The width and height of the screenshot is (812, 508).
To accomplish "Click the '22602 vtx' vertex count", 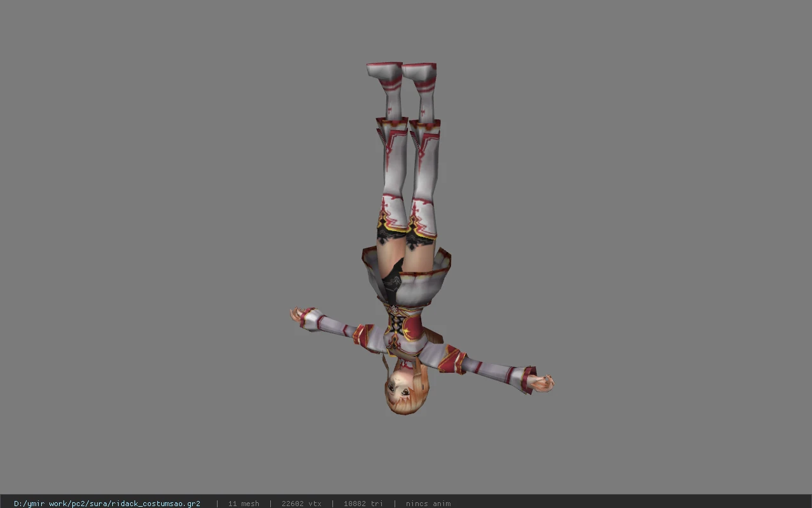I will coord(301,504).
